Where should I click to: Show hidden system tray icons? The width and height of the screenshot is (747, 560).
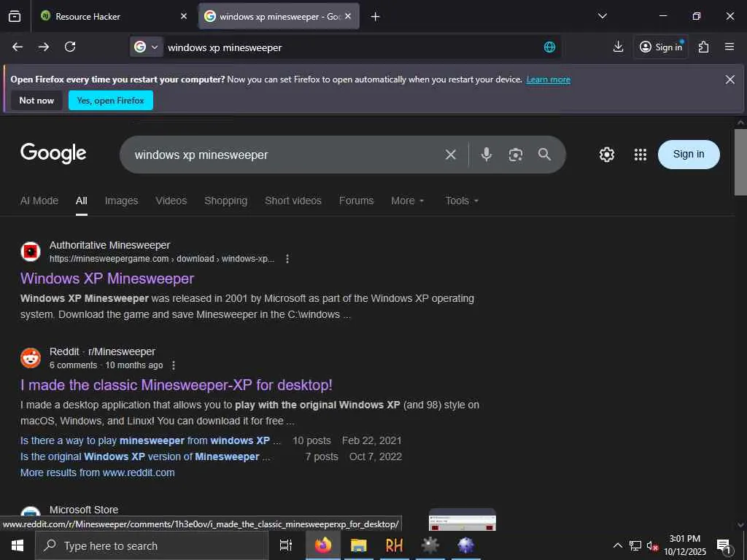[617, 545]
